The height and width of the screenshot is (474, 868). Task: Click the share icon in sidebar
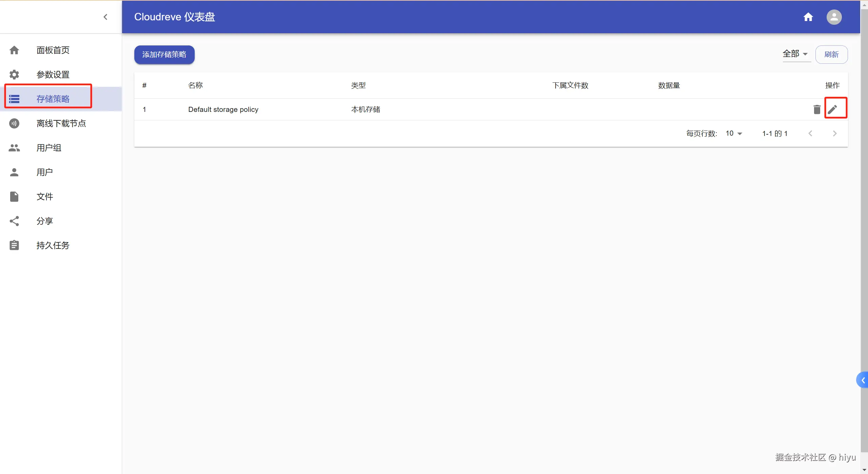14,221
